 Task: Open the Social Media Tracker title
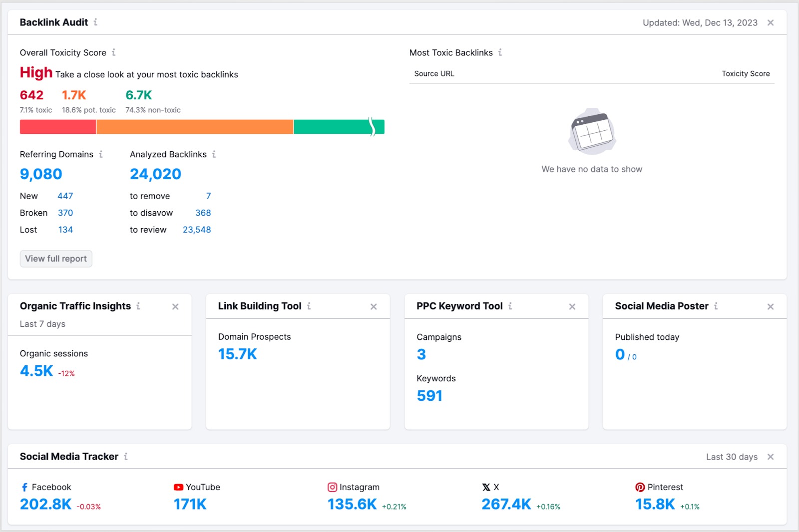point(69,456)
